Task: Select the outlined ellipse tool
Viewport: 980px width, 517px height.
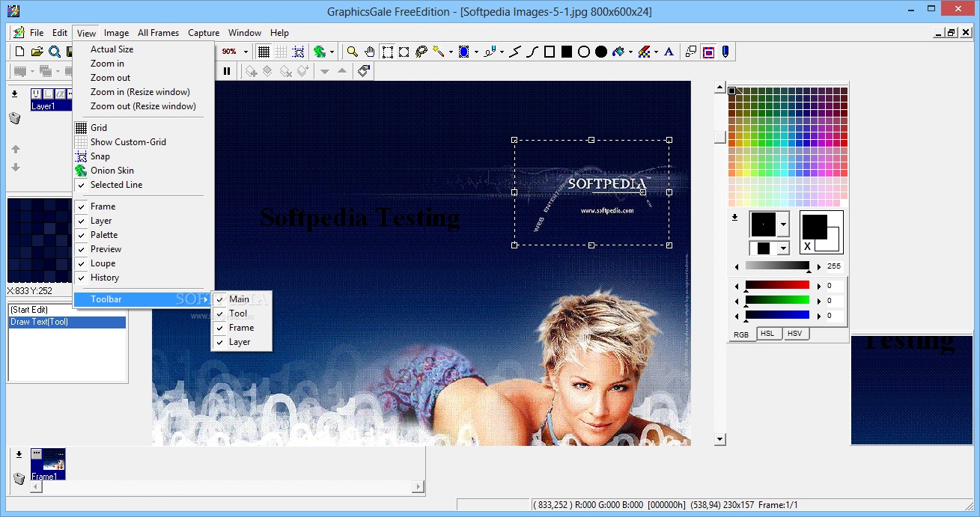Action: click(x=584, y=52)
